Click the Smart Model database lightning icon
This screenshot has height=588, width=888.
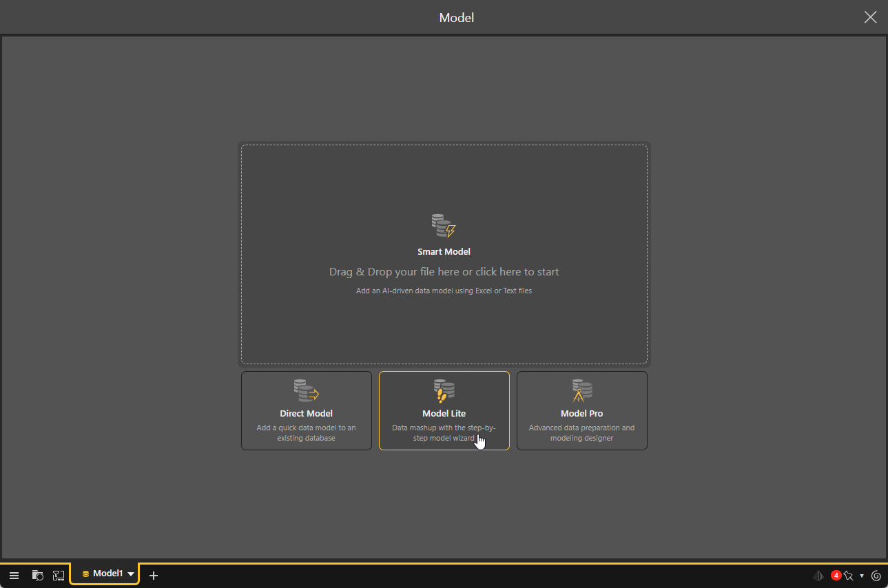click(444, 226)
